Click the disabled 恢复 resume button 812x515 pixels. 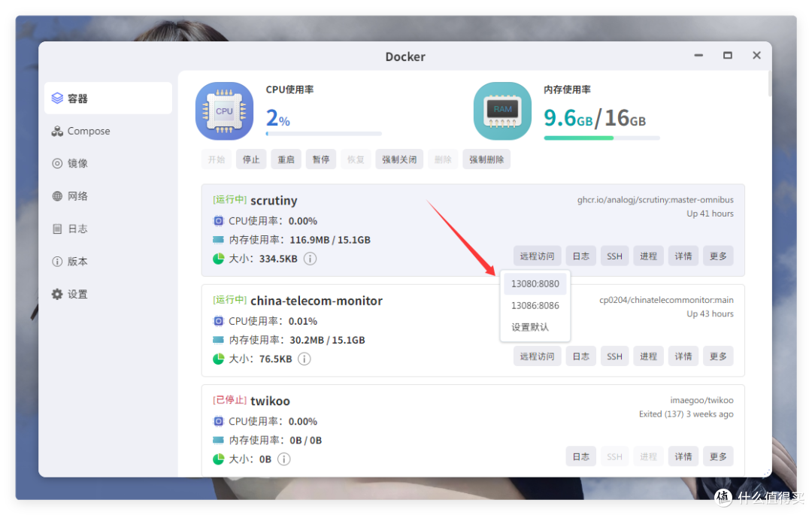(355, 159)
